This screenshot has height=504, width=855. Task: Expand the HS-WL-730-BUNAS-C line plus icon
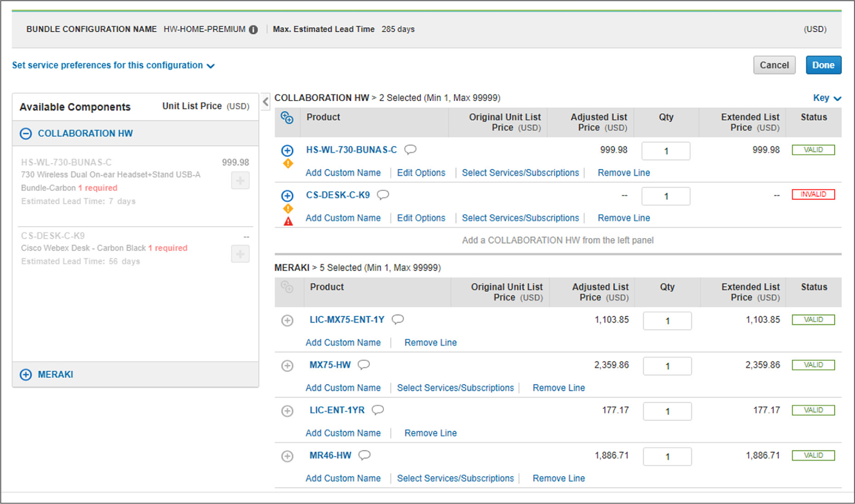tap(287, 151)
